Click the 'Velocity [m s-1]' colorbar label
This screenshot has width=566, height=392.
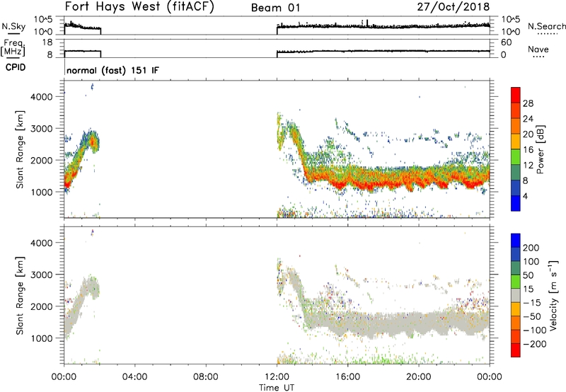(553, 295)
